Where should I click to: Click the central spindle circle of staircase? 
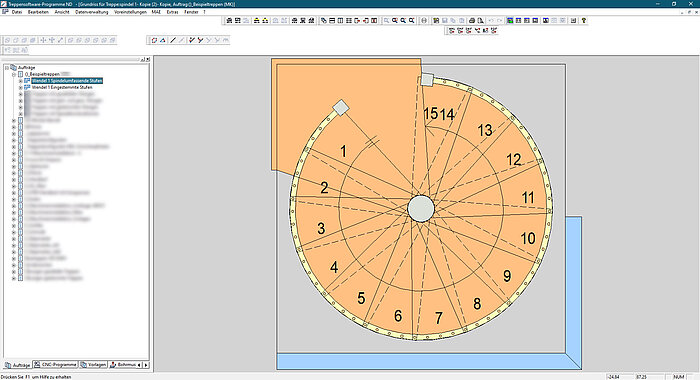pyautogui.click(x=421, y=208)
